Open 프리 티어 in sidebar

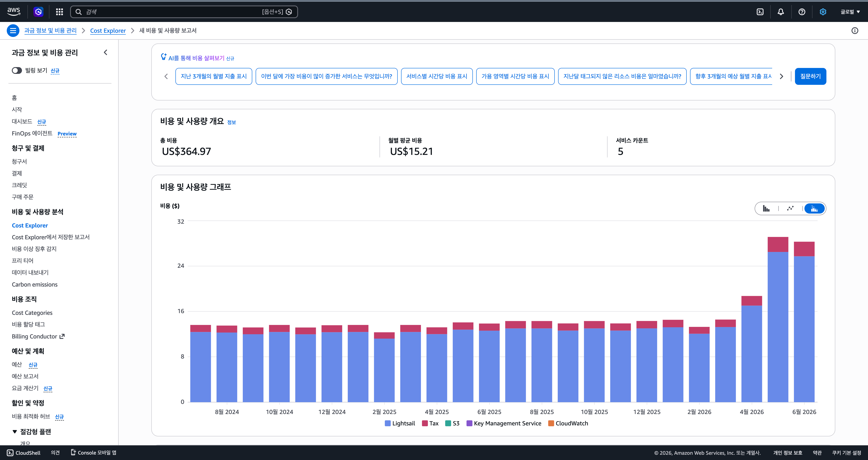(x=23, y=260)
